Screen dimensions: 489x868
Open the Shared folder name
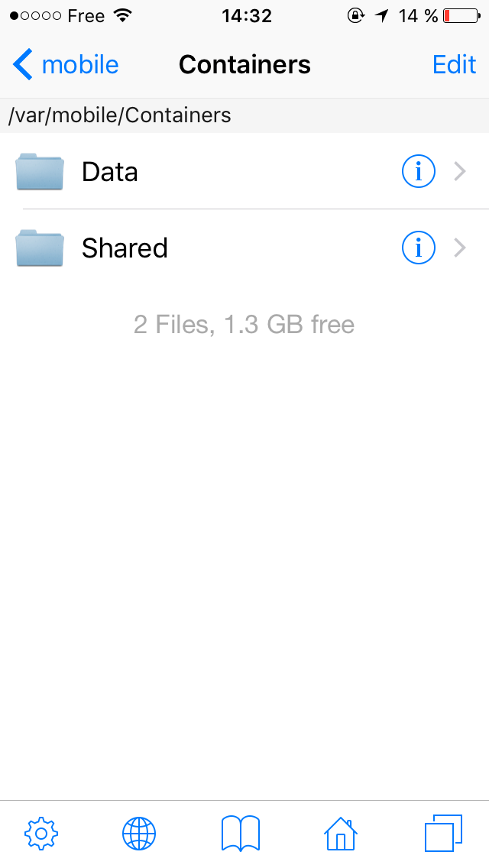coord(125,248)
